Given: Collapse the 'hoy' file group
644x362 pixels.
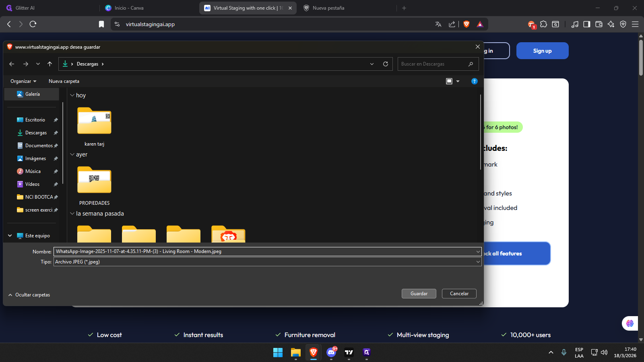Looking at the screenshot, I should click(72, 95).
